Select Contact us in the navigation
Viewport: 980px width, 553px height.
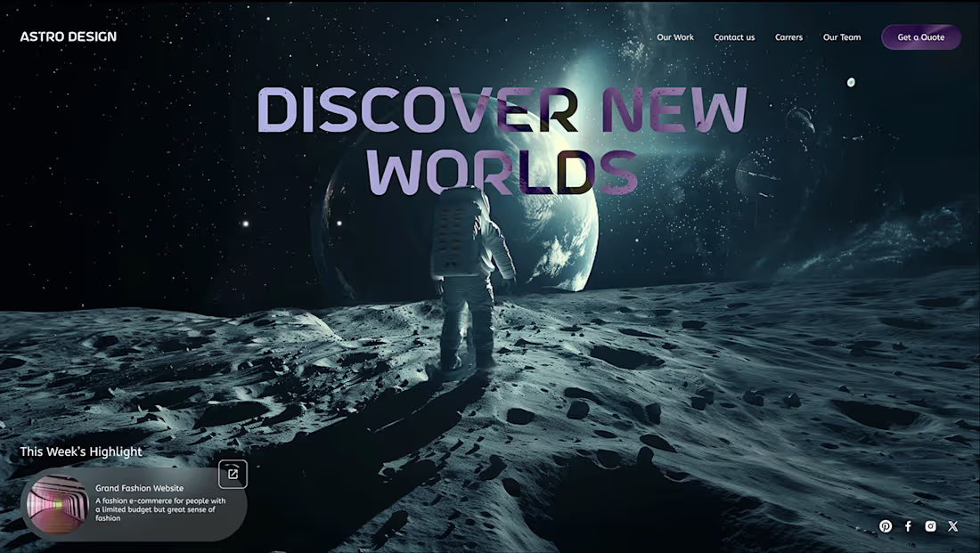coord(733,37)
